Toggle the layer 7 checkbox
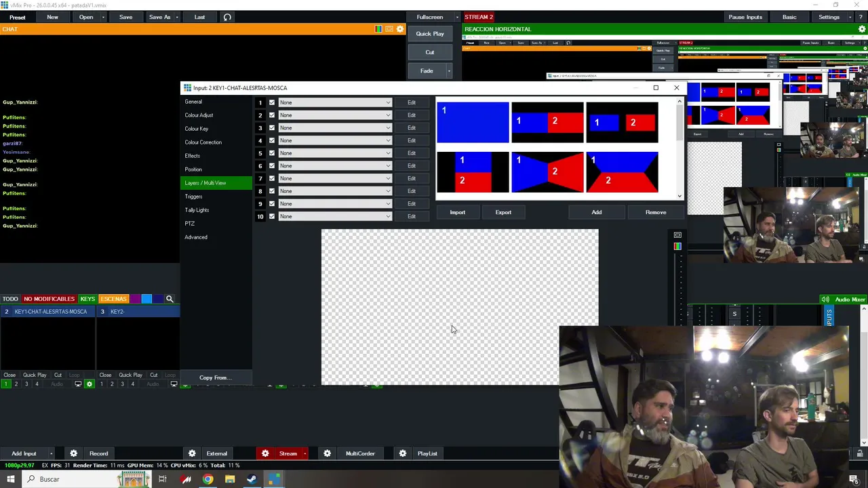The height and width of the screenshot is (488, 868). point(272,178)
